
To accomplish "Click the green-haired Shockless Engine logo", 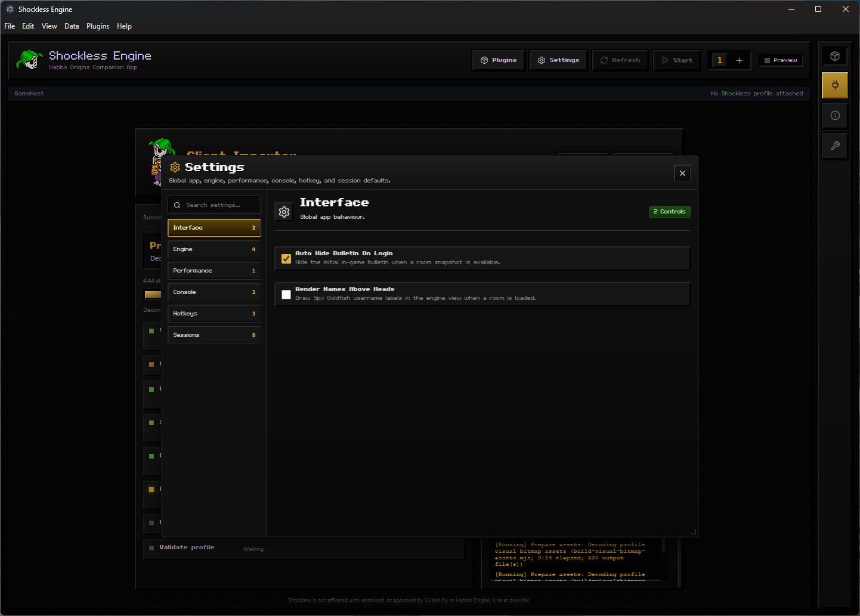I will [29, 60].
